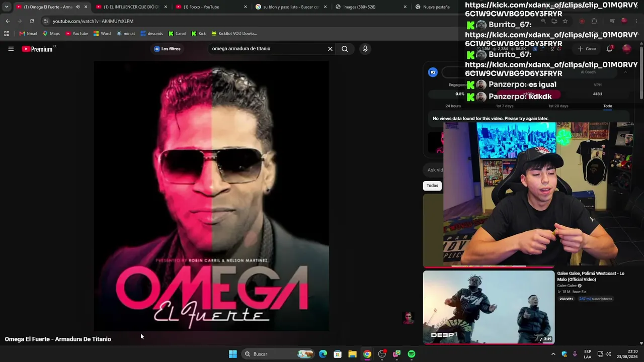
Task: Open the Word bookmark
Action: (102, 34)
